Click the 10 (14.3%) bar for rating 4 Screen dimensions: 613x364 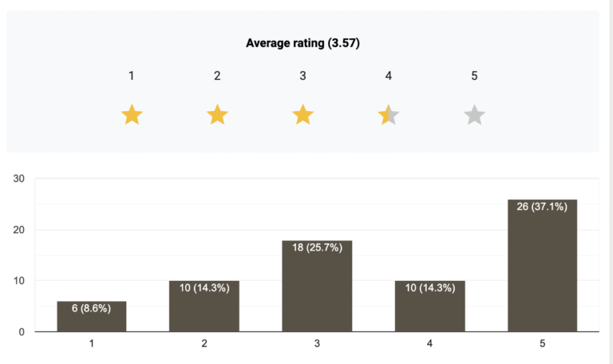429,306
